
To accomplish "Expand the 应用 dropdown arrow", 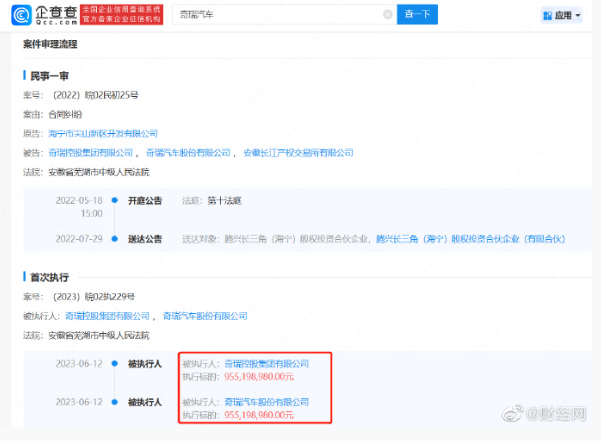I will pos(578,16).
